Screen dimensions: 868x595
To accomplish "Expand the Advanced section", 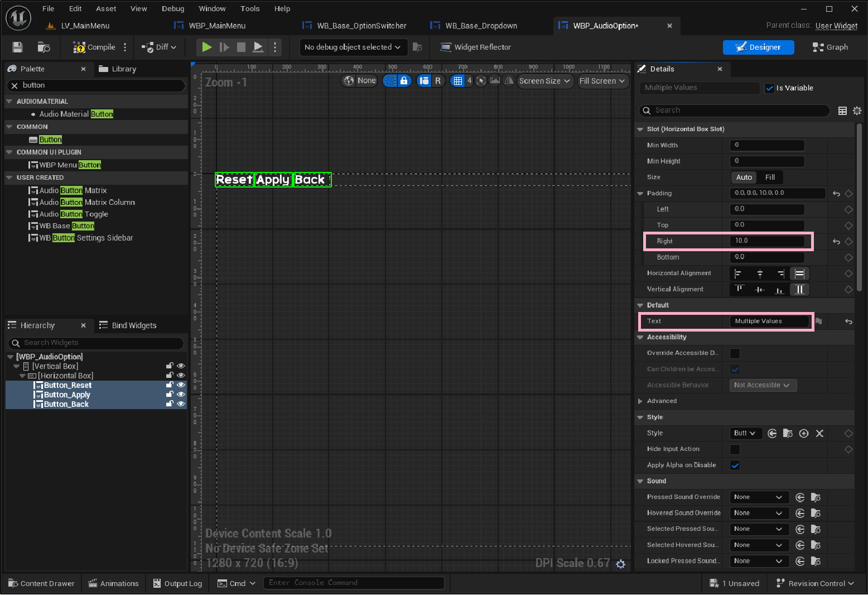I will click(640, 401).
